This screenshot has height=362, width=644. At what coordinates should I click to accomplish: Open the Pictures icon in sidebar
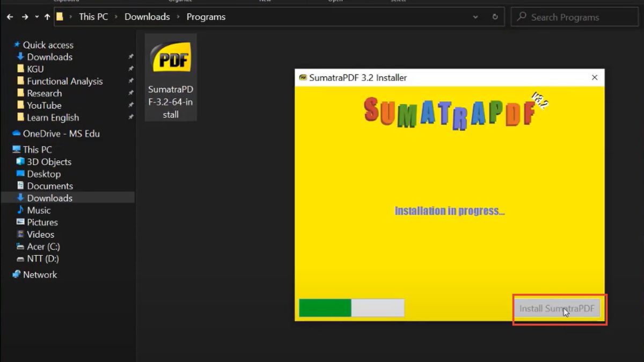(x=20, y=222)
